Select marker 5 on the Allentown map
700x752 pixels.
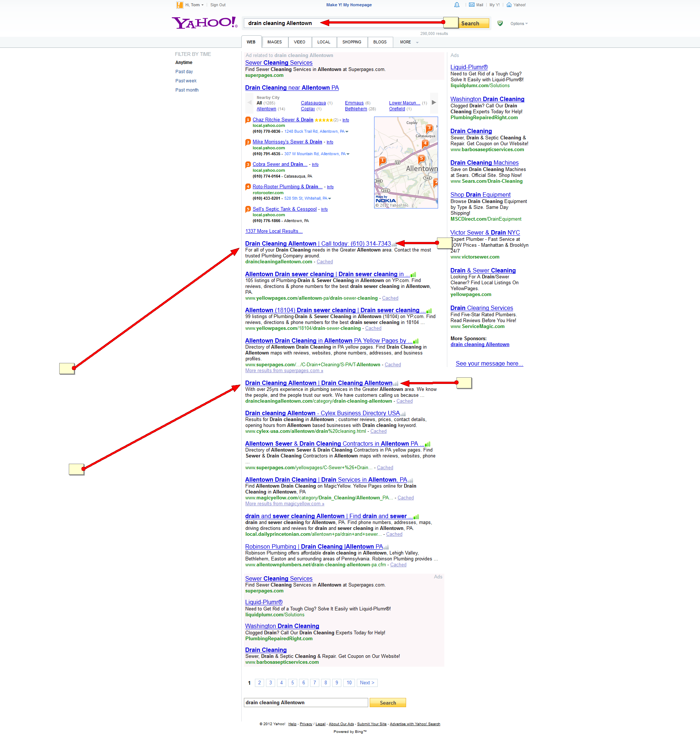click(x=421, y=159)
